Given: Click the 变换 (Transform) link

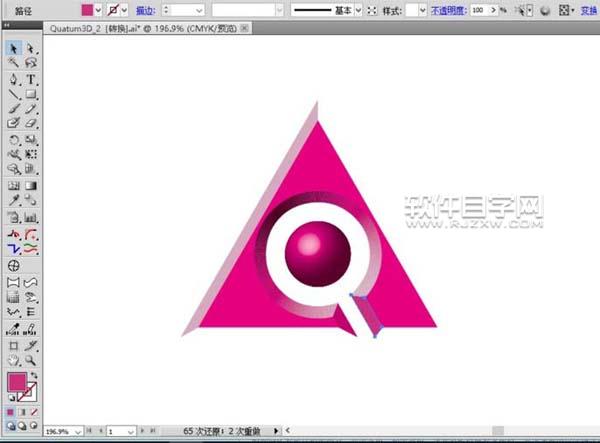Looking at the screenshot, I should click(589, 11).
